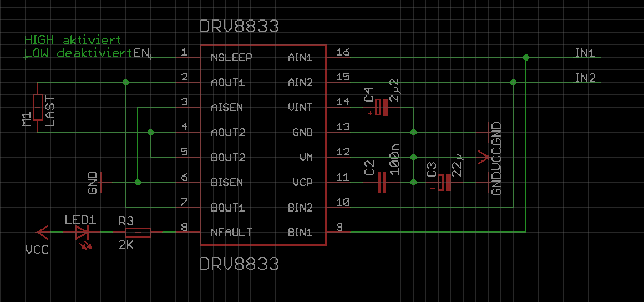This screenshot has height=302, width=644.
Task: Click the EN net label
Action: tap(141, 53)
